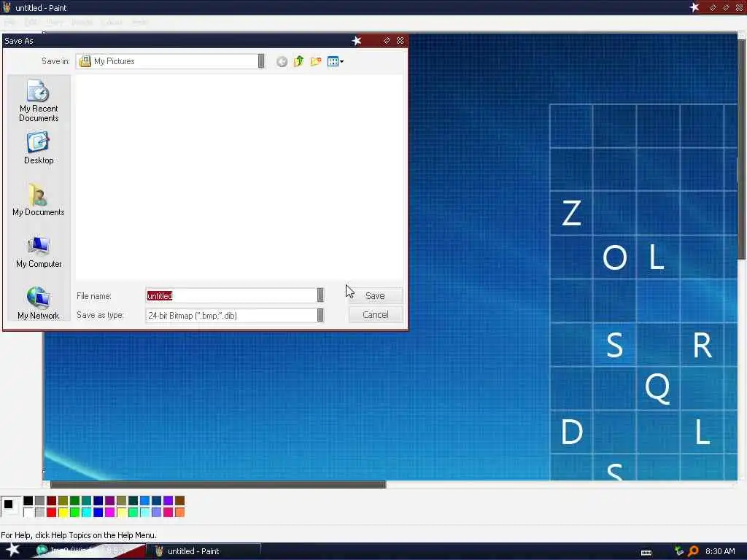The image size is (747, 560).
Task: Click the star icon in Save As title bar
Action: coord(356,41)
